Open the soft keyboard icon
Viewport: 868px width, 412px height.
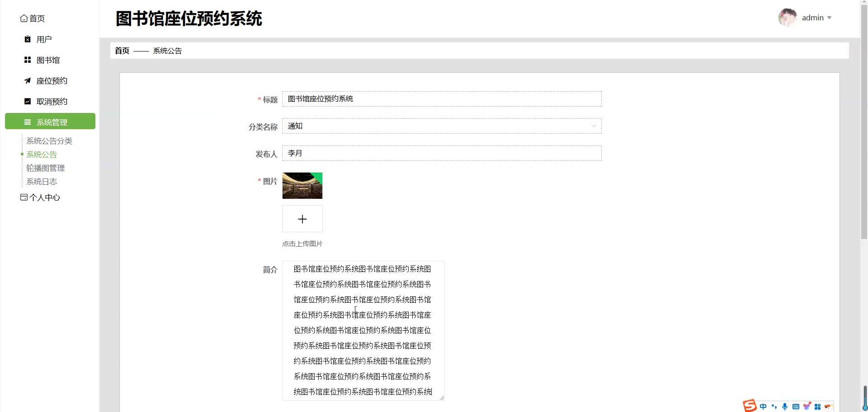[x=796, y=407]
